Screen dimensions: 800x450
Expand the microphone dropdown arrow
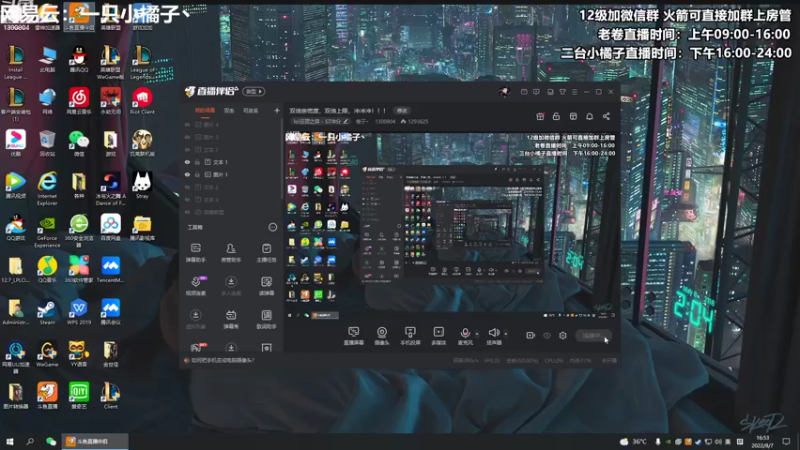pos(477,334)
